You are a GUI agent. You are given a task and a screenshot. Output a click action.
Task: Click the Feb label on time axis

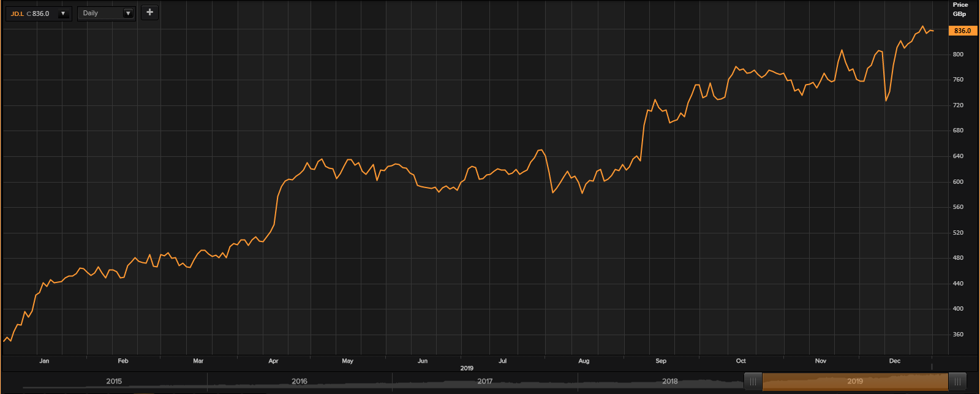(x=123, y=361)
